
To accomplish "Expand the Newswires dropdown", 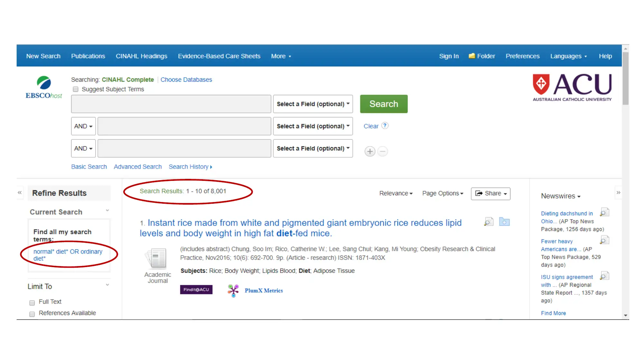I will point(561,196).
